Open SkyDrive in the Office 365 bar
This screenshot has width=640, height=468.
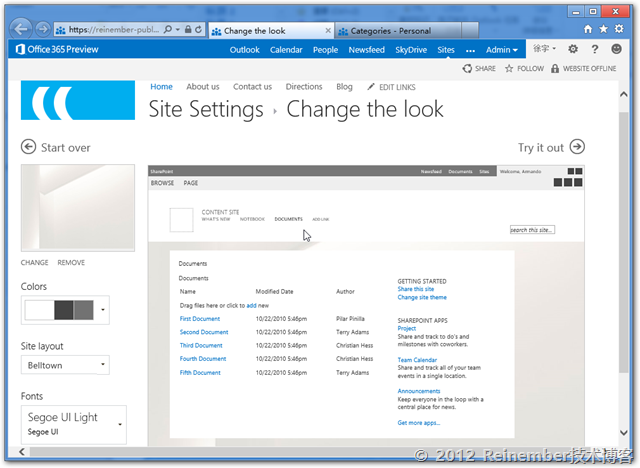point(411,50)
